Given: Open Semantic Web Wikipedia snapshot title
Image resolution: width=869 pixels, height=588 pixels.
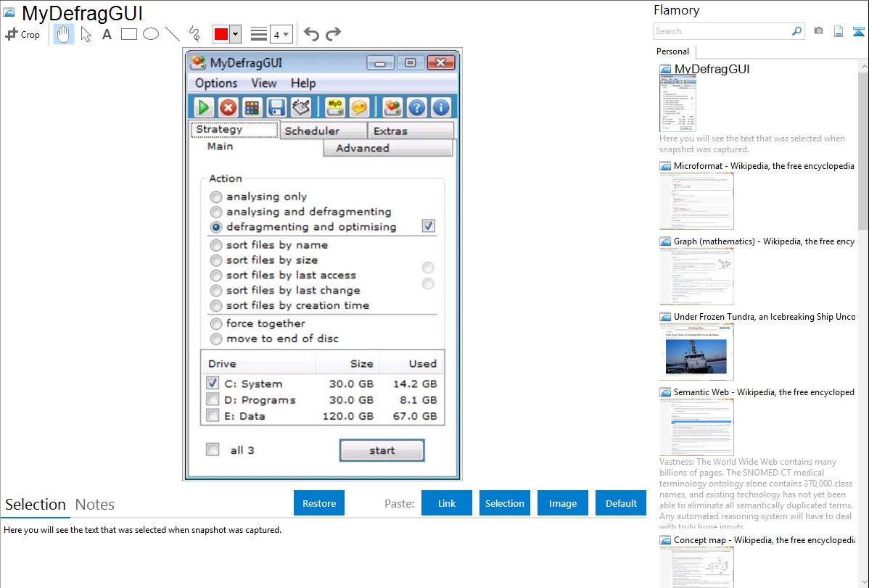Looking at the screenshot, I should coord(764,392).
